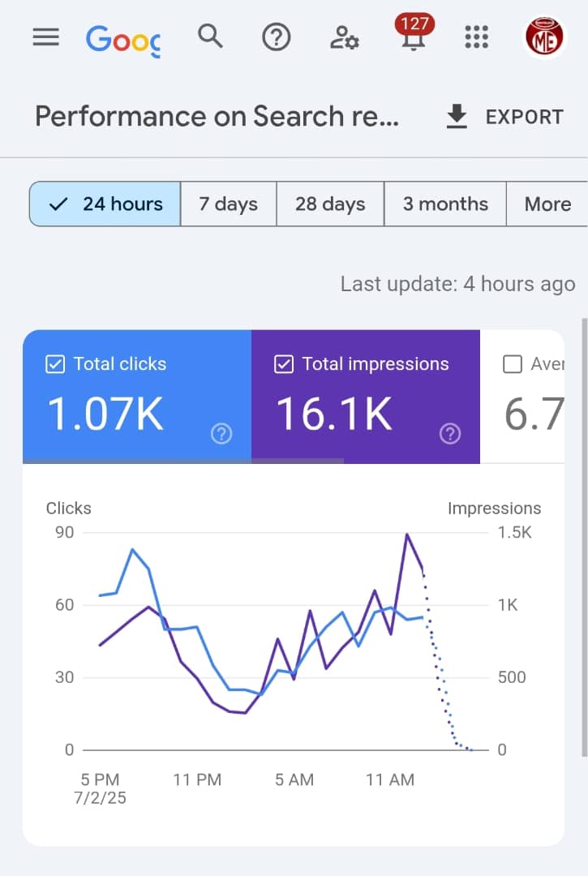This screenshot has width=588, height=876.
Task: Click the help icon in Total clicks card
Action: (221, 434)
